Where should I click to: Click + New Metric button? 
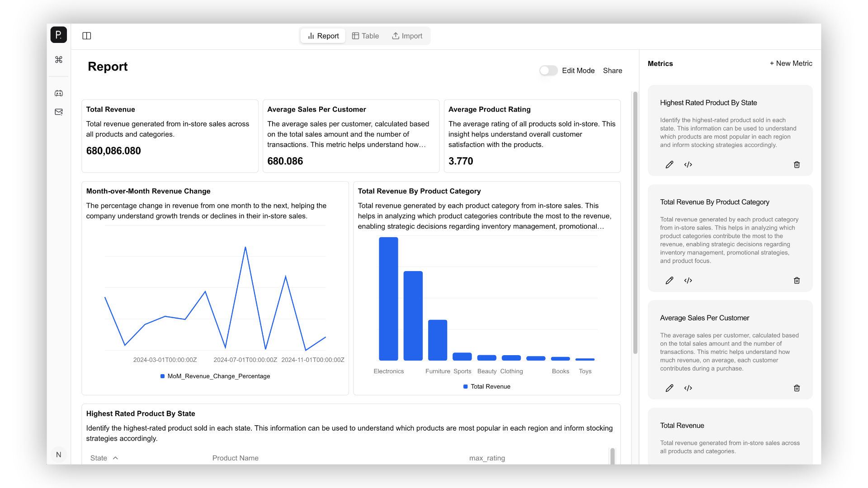coord(791,63)
